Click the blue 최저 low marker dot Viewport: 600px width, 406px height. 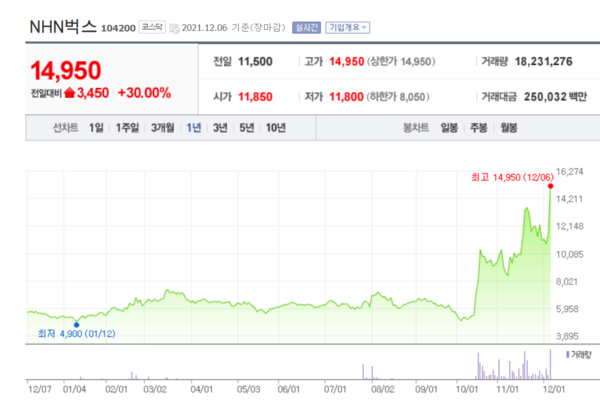[x=77, y=325]
